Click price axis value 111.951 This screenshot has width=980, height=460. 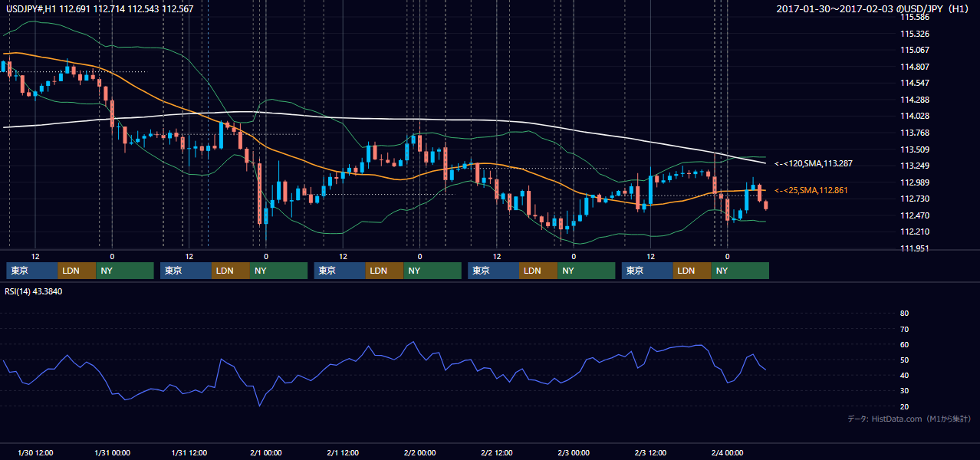(916, 248)
